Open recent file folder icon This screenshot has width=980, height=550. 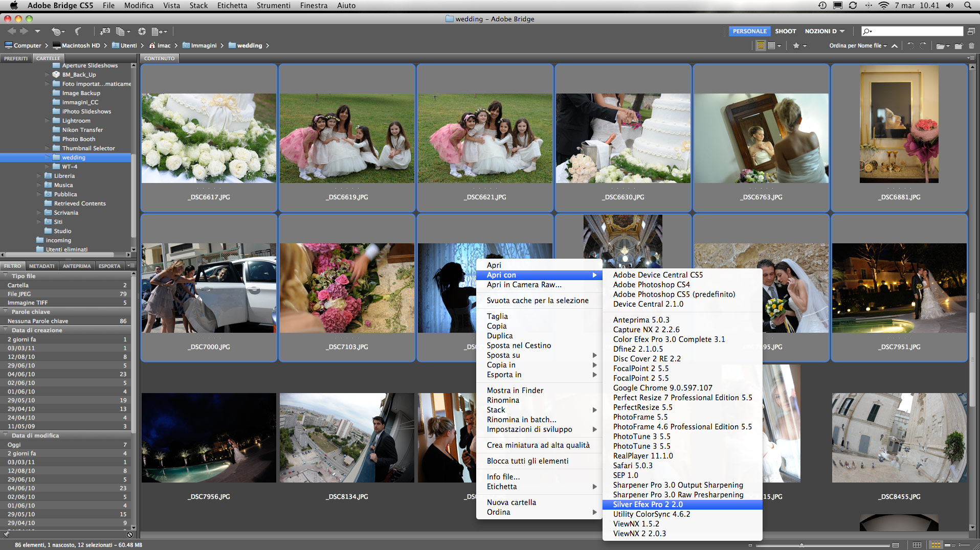(942, 45)
